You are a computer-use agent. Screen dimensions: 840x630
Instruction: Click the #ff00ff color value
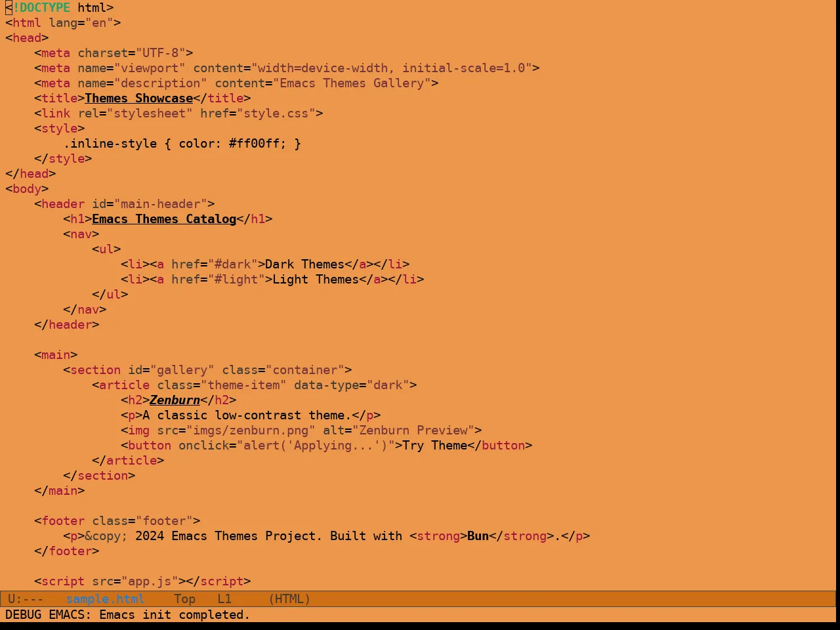[x=254, y=144]
